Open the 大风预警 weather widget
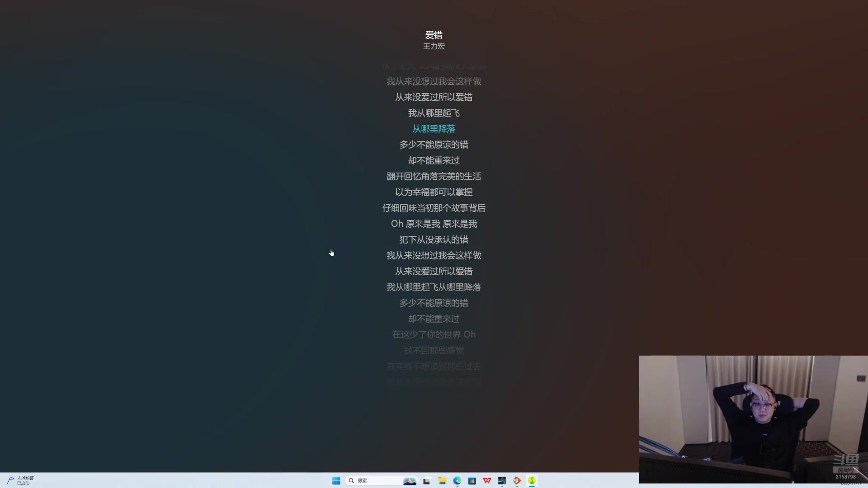 point(20,480)
